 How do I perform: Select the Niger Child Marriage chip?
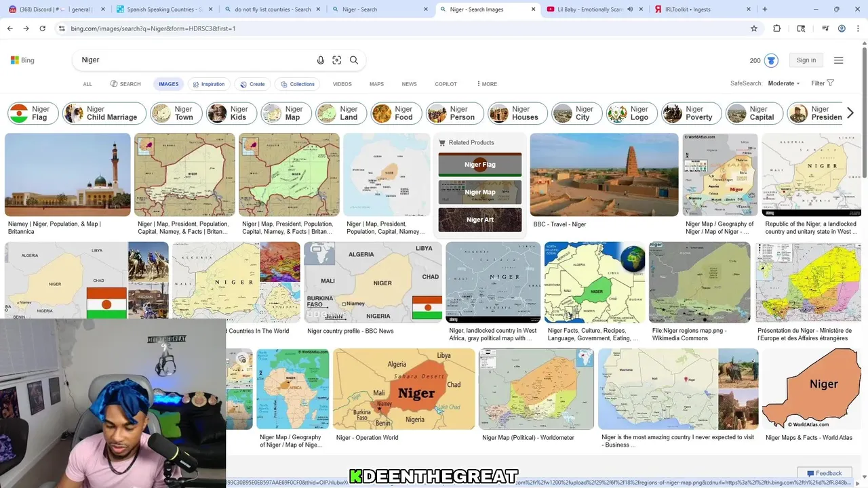click(x=104, y=113)
